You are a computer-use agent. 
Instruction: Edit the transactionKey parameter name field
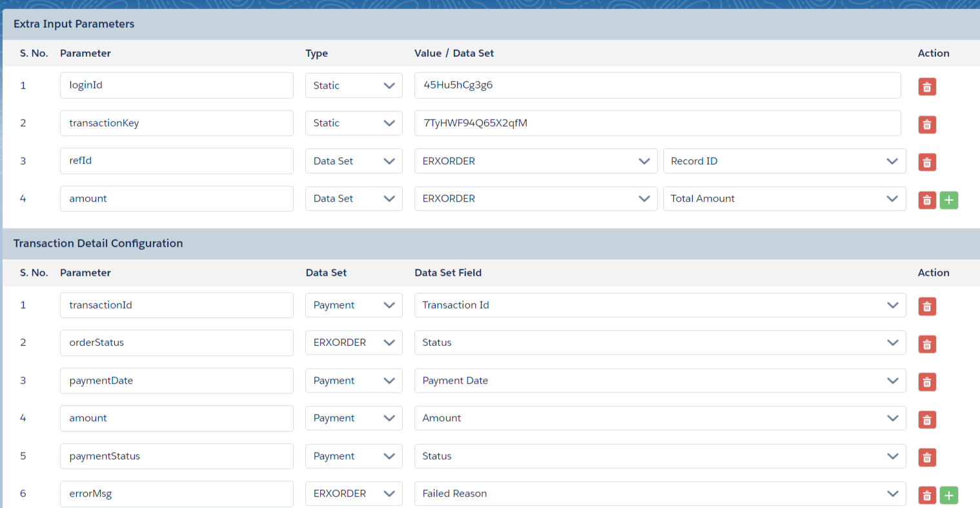coord(176,123)
